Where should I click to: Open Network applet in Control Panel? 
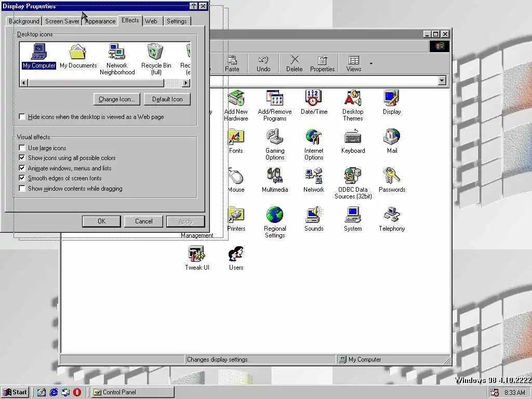click(314, 180)
